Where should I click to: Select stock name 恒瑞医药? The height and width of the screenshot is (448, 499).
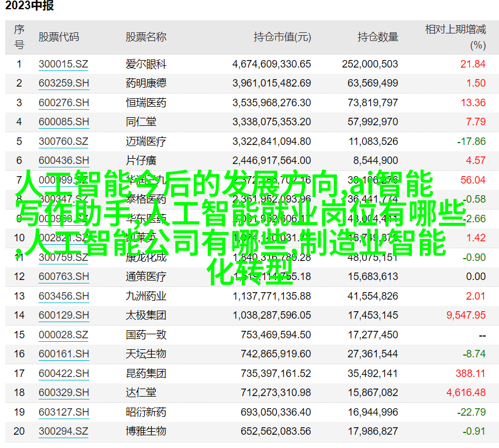tap(146, 103)
